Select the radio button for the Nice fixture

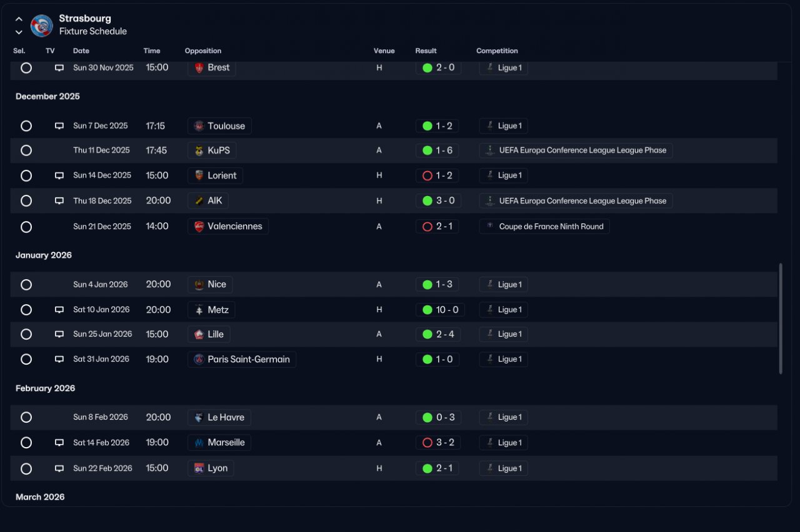pyautogui.click(x=26, y=285)
